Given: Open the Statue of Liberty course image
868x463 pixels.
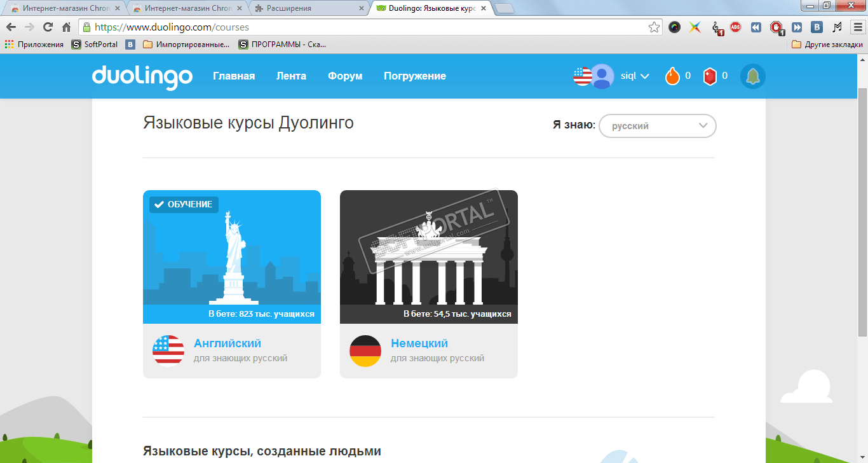Looking at the screenshot, I should [232, 256].
